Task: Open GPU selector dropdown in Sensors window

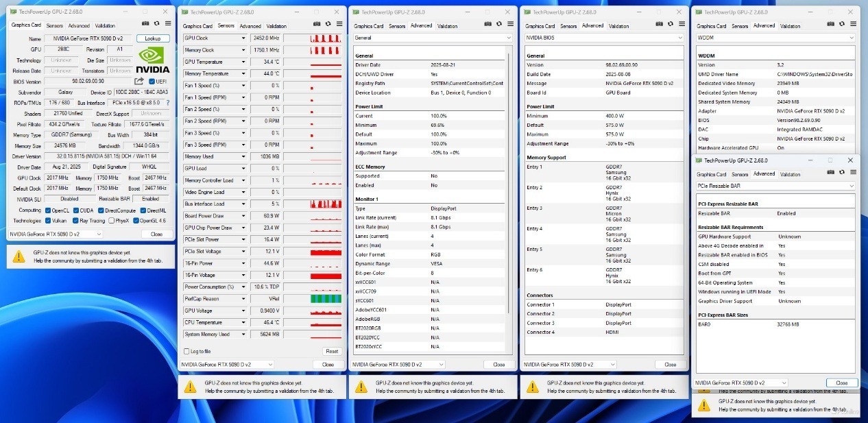Action: click(x=227, y=364)
